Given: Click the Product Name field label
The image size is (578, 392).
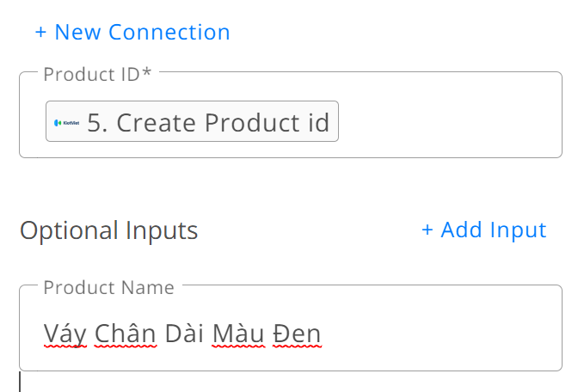Looking at the screenshot, I should [108, 287].
